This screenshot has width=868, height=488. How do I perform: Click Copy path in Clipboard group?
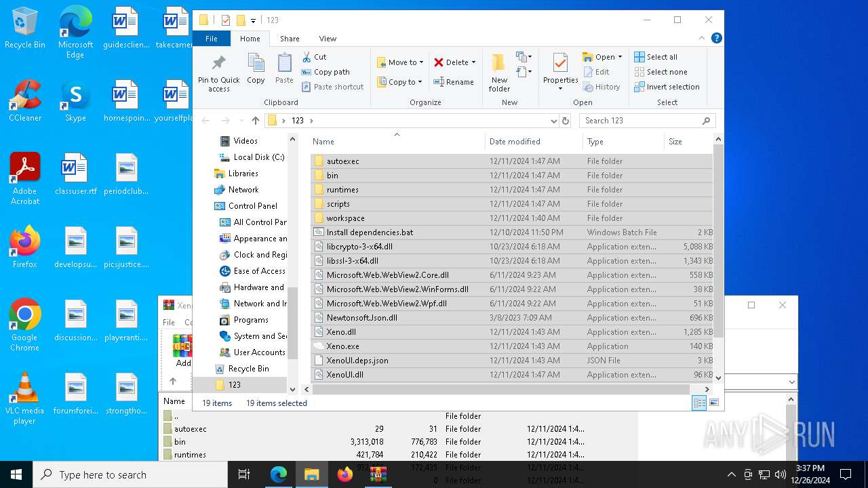325,72
